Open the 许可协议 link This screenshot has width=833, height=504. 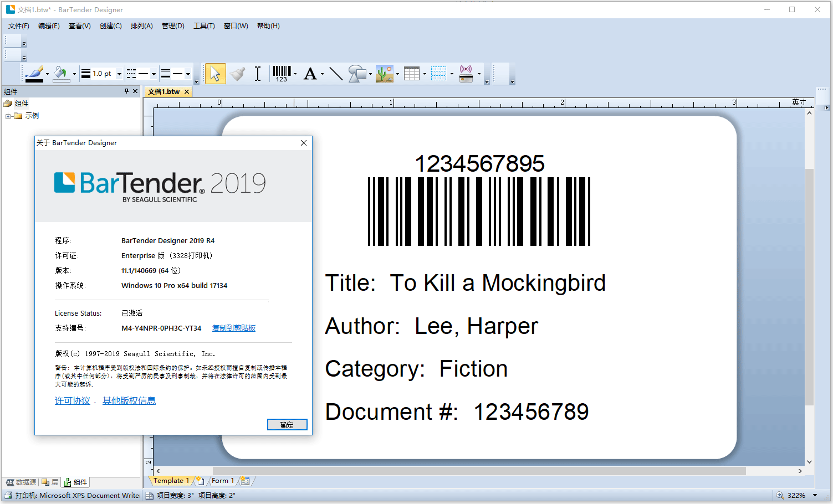[x=73, y=401]
